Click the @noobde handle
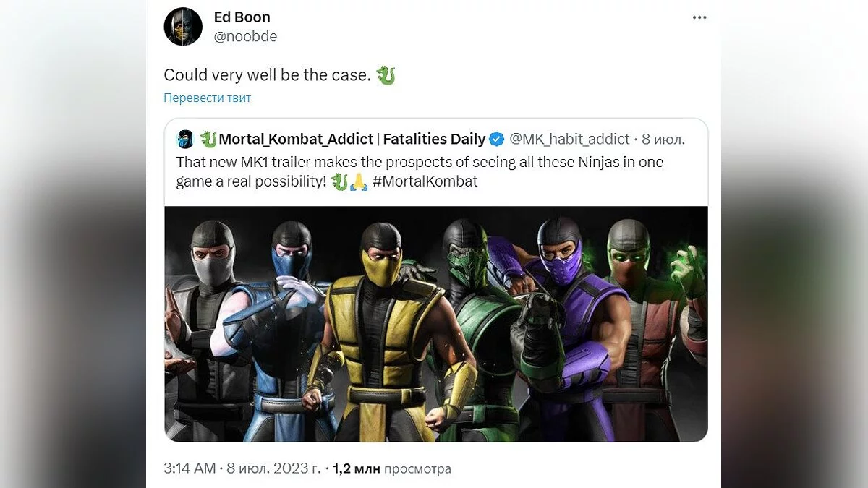 click(x=245, y=36)
